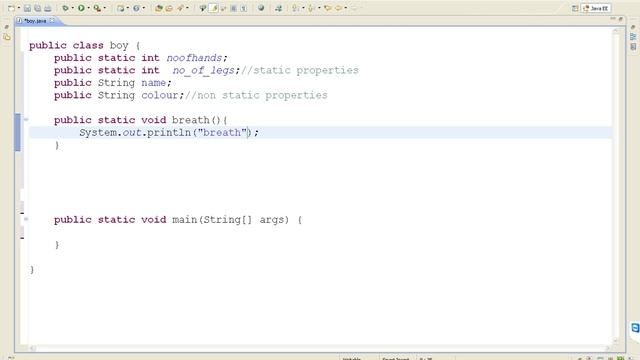Click the 'colour' field name
640x360 pixels.
tap(160, 95)
